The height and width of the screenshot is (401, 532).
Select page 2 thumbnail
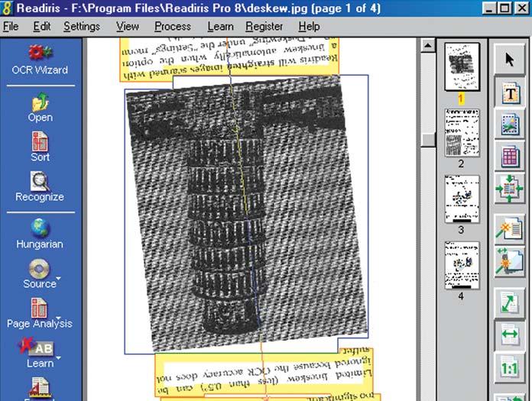(462, 133)
